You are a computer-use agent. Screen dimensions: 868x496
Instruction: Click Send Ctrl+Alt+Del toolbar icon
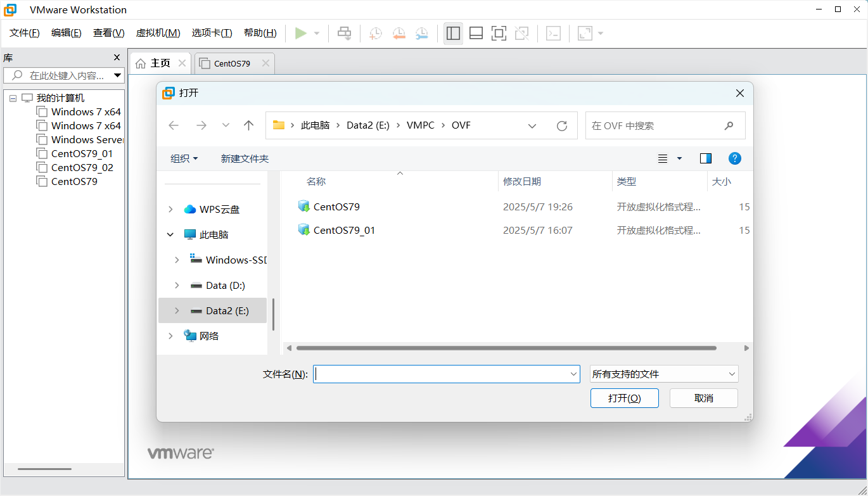pos(344,34)
